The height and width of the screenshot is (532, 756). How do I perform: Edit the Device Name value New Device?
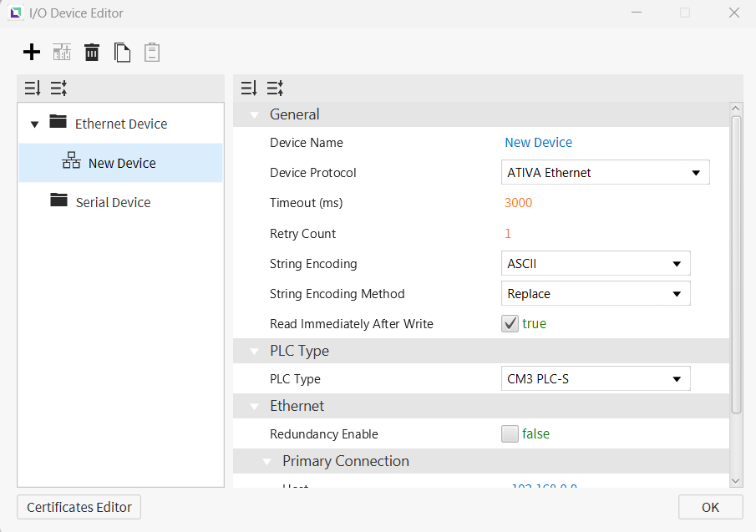[x=539, y=143]
